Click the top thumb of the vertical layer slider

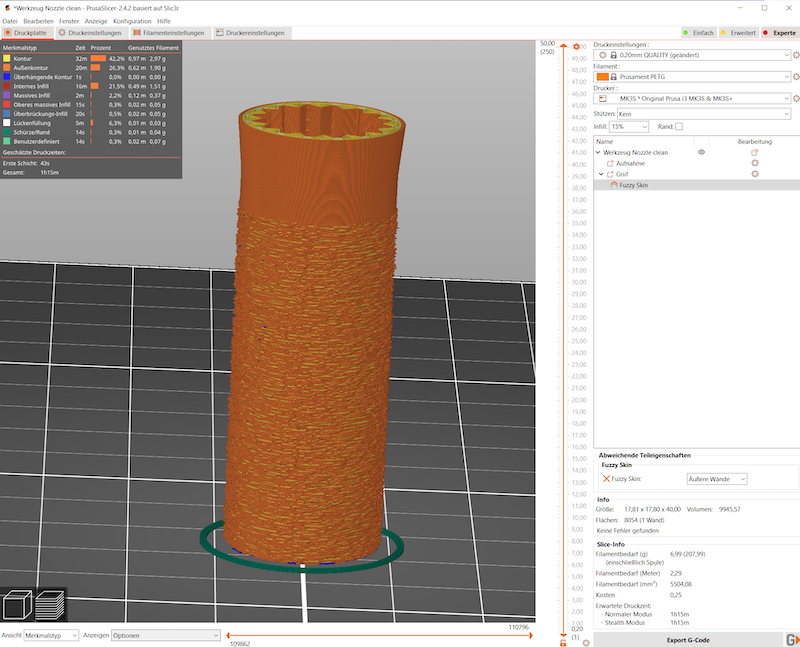(x=563, y=46)
